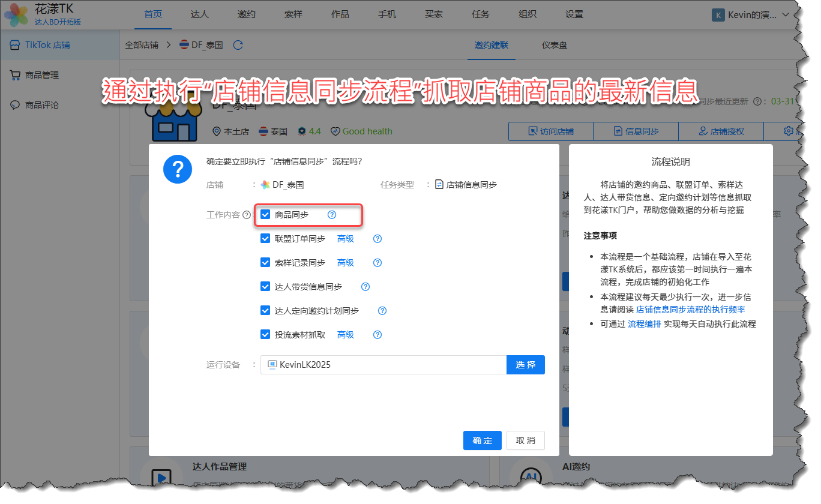
Task: Expand 高级 options for 联盟订单同步
Action: click(x=346, y=239)
